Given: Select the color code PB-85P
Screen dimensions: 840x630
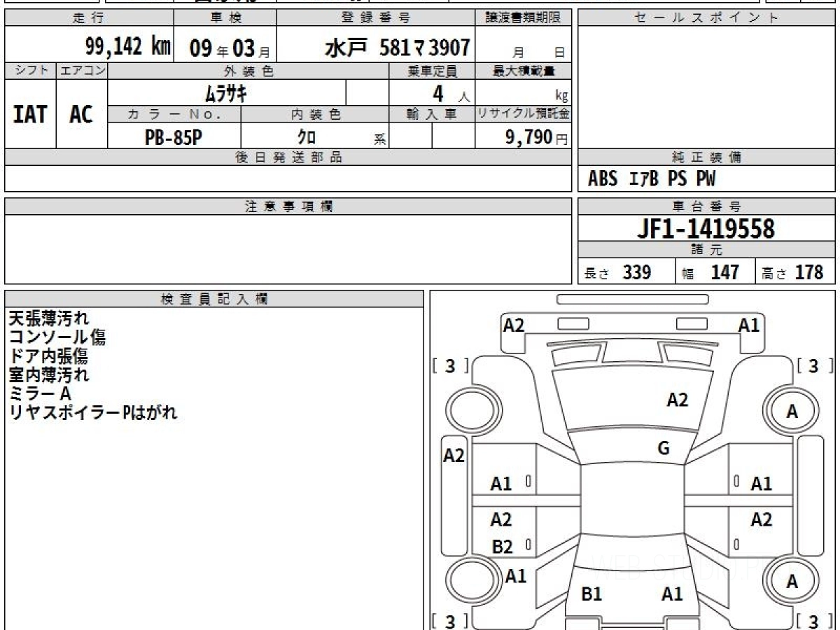Looking at the screenshot, I should (173, 137).
